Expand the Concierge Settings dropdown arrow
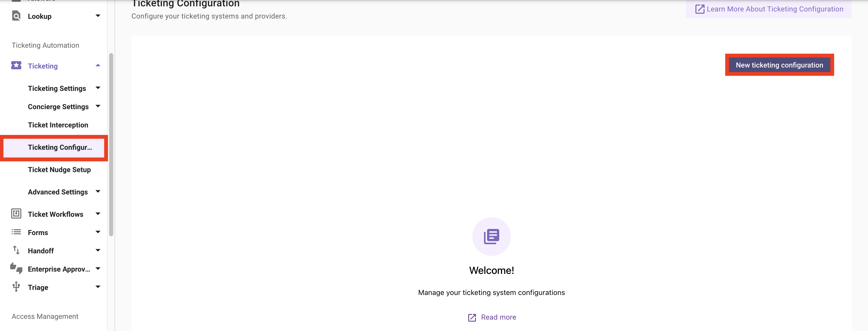Viewport: 868px width, 331px height. click(x=98, y=106)
